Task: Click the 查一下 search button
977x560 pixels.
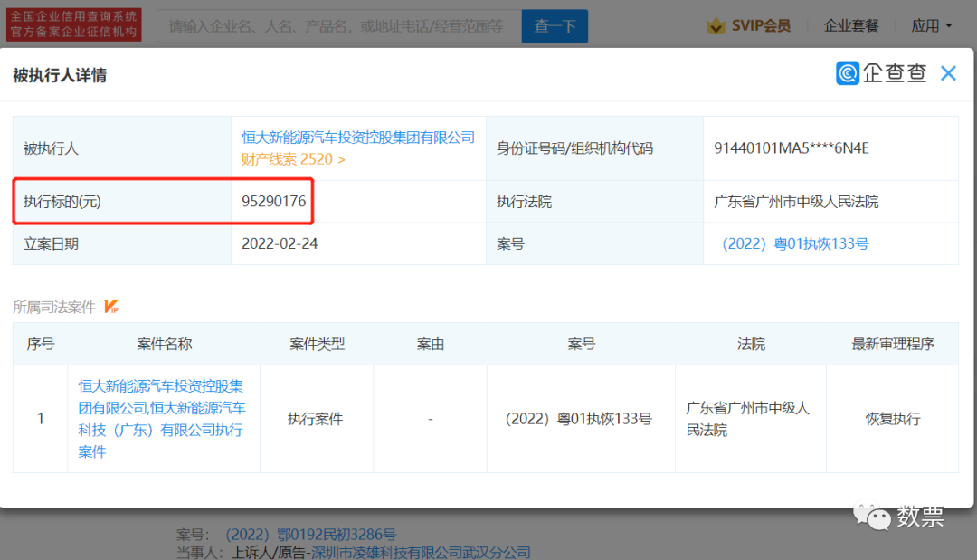Action: [555, 26]
